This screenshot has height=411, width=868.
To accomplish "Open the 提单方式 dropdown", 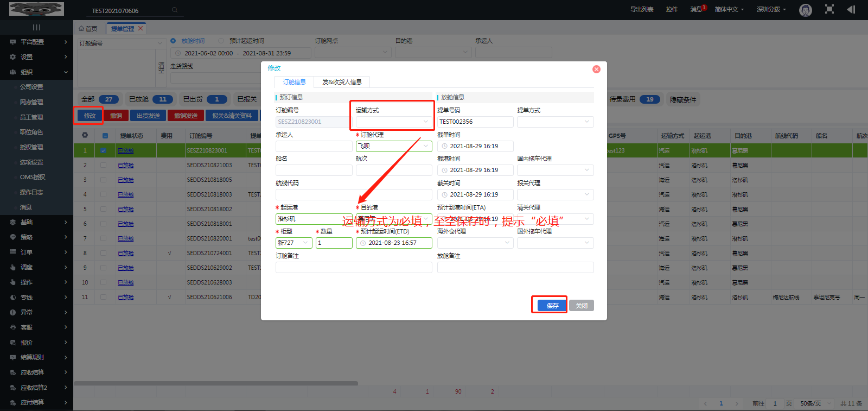I will pyautogui.click(x=555, y=122).
